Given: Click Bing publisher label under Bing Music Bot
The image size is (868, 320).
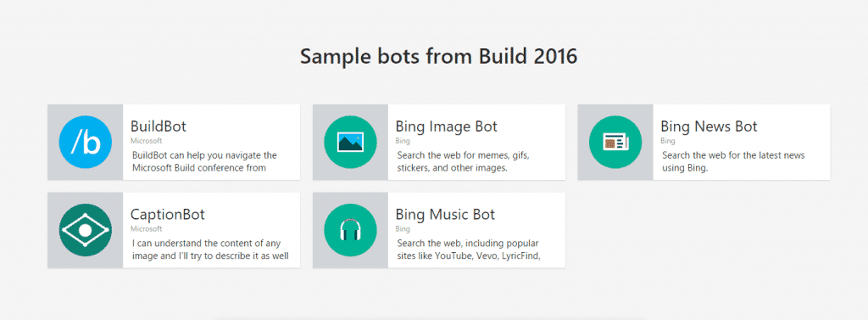Looking at the screenshot, I should click(403, 228).
